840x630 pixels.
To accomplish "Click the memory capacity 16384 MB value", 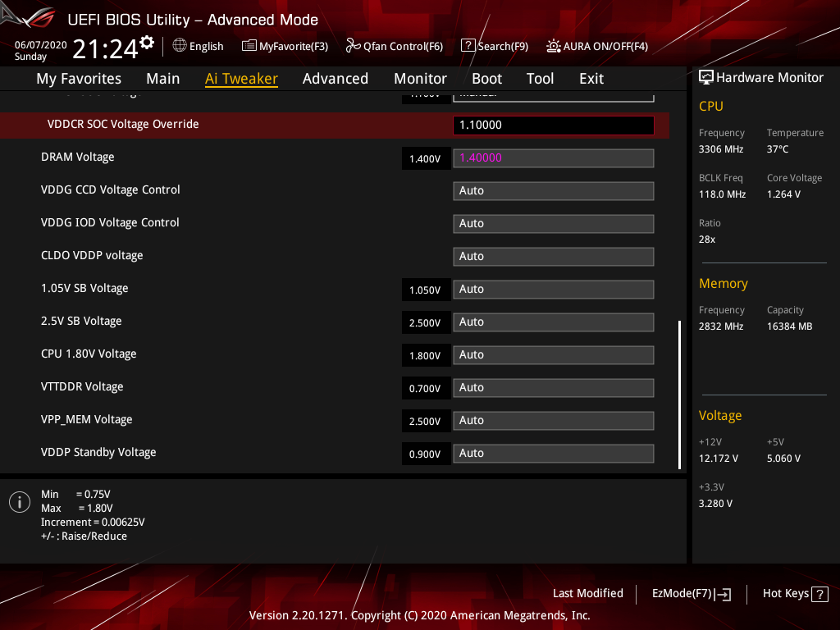I will click(x=789, y=326).
